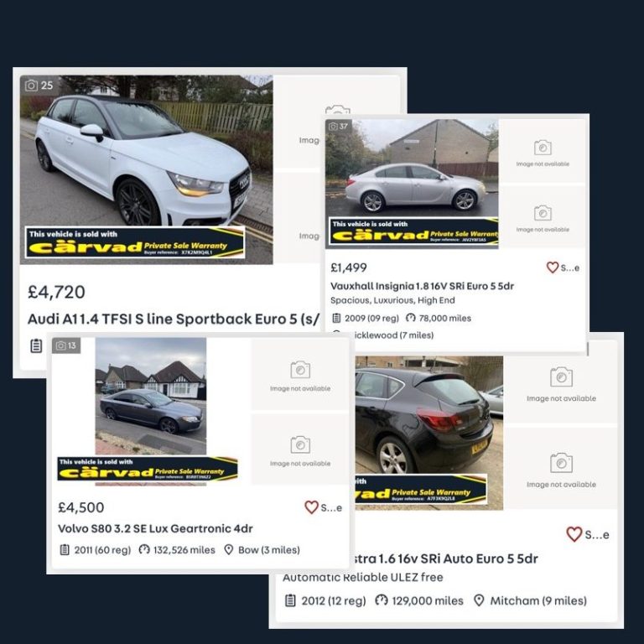Image resolution: width=644 pixels, height=644 pixels.
Task: Favourite the Astra listing with its heart
Action: pyautogui.click(x=574, y=534)
